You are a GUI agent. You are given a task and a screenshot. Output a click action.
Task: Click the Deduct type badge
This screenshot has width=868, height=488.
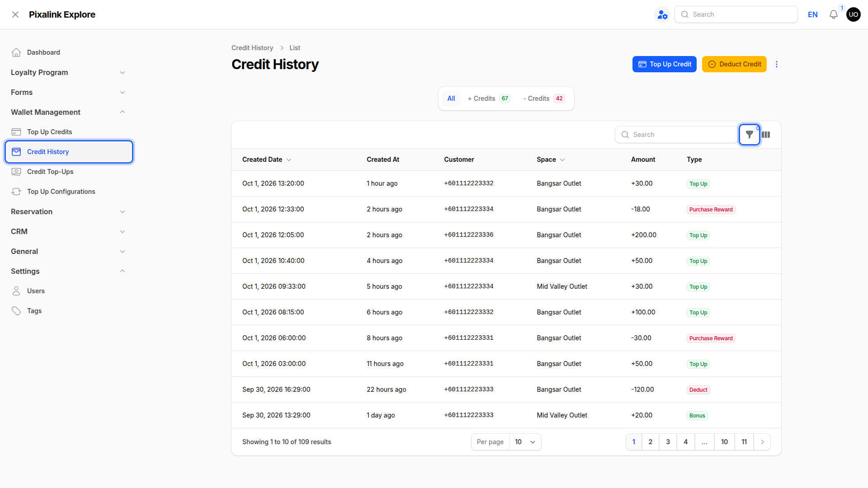[x=698, y=390]
